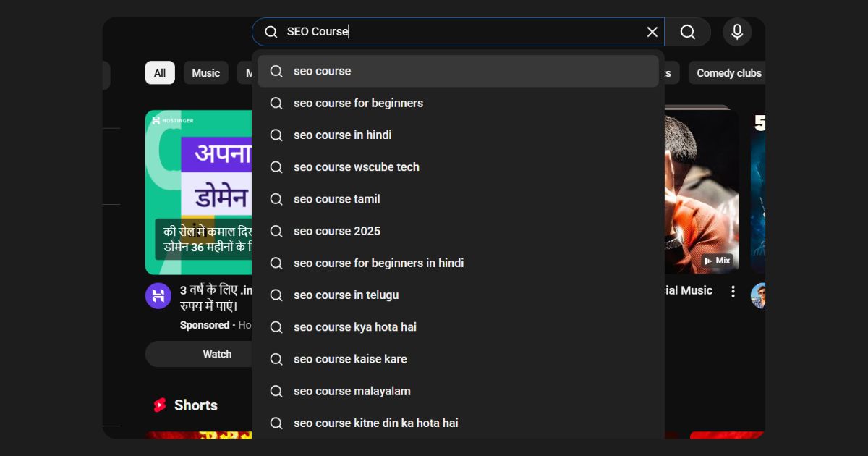Click magnifier icon inside search input
The image size is (868, 456).
(x=271, y=32)
